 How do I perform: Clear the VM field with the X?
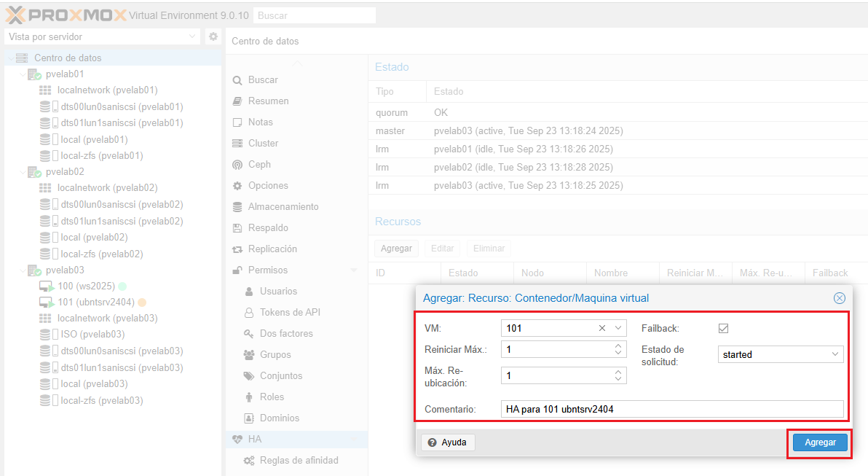pos(602,328)
